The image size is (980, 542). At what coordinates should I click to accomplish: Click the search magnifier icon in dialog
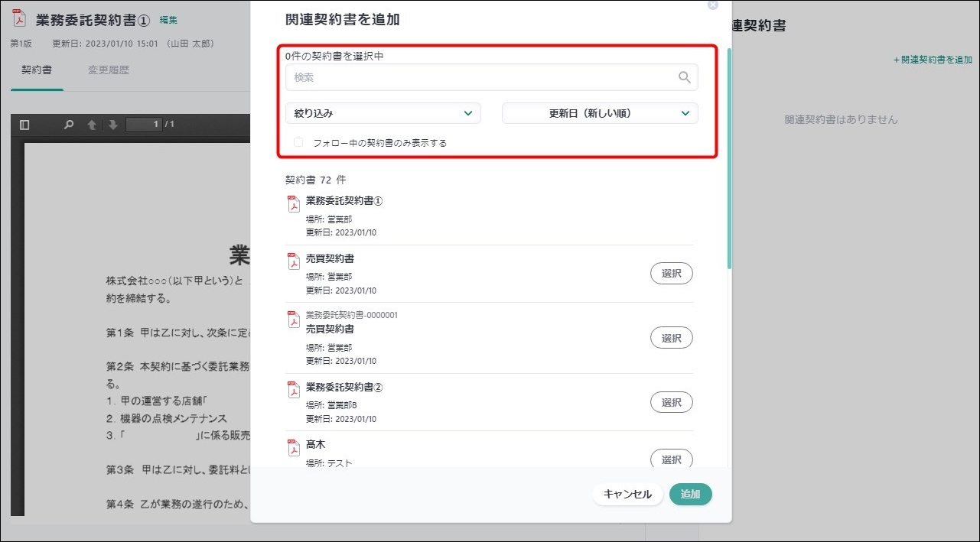click(x=684, y=77)
